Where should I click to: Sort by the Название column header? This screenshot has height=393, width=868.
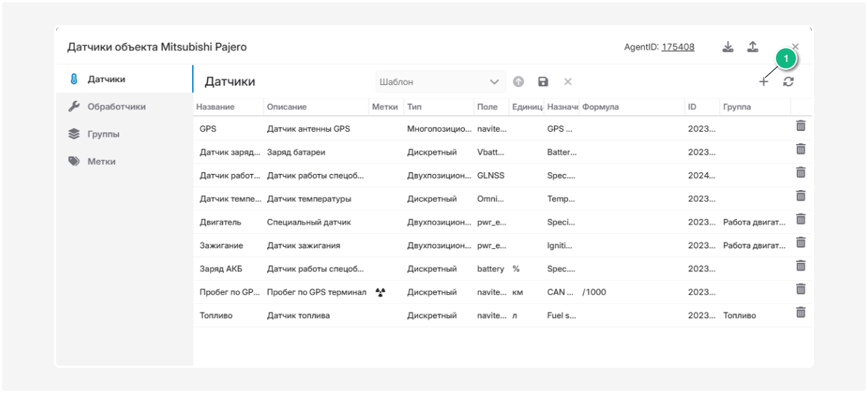[x=217, y=107]
